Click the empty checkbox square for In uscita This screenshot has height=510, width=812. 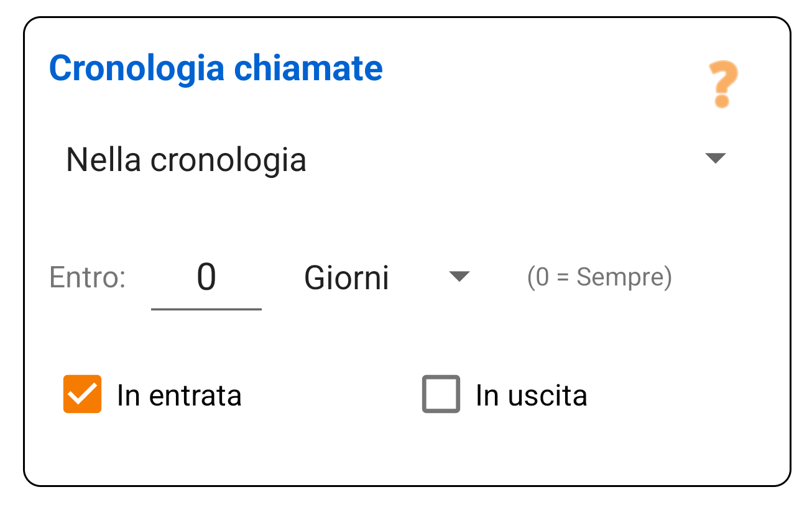(441, 394)
